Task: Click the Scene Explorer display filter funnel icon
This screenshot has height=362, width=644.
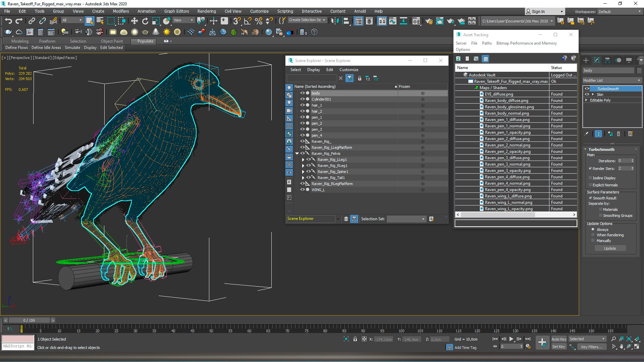Action: 350,78
